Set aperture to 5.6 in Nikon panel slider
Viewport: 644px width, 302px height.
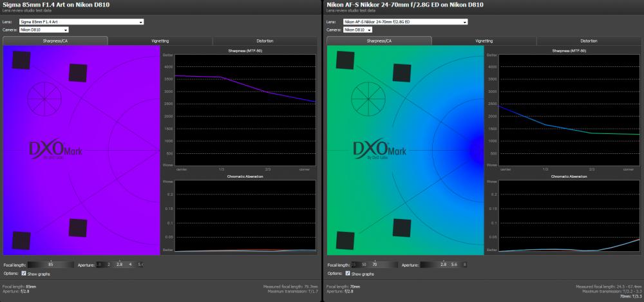click(454, 265)
